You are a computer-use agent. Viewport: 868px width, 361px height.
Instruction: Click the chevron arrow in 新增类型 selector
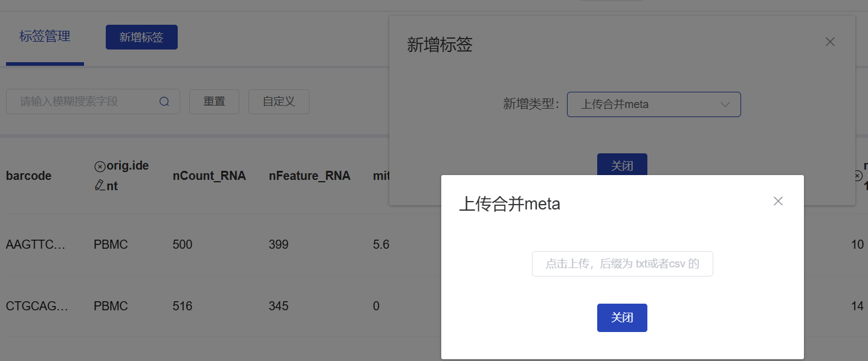click(x=725, y=104)
